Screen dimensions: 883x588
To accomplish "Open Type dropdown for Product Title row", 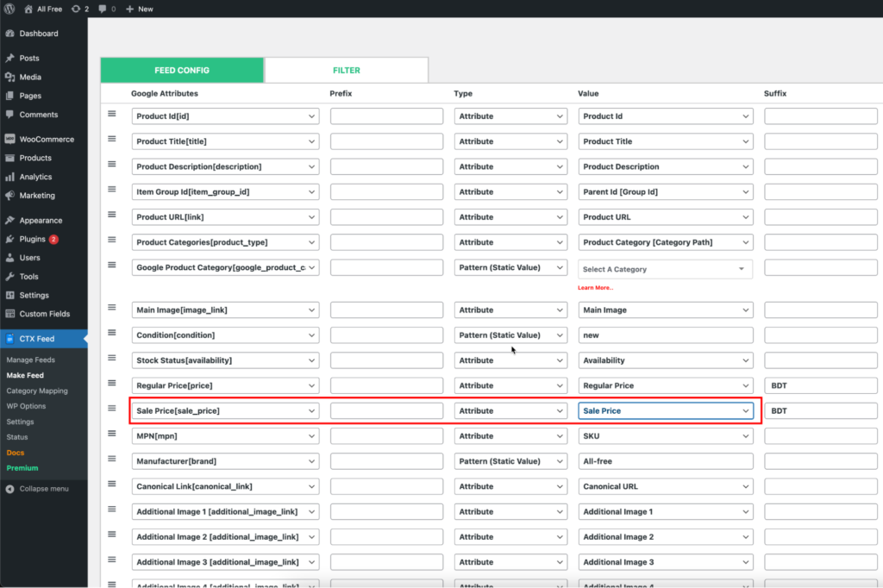I will (x=510, y=141).
